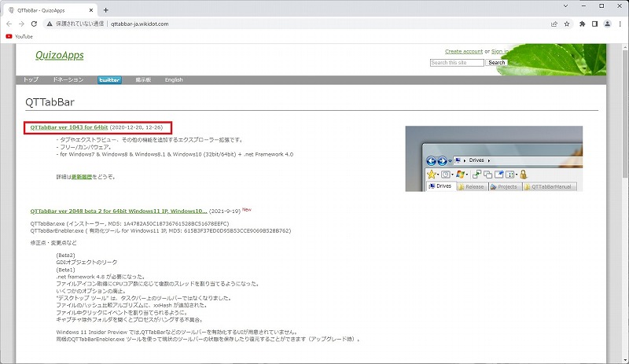Open the side panel icon
629x364 pixels.
(x=595, y=24)
